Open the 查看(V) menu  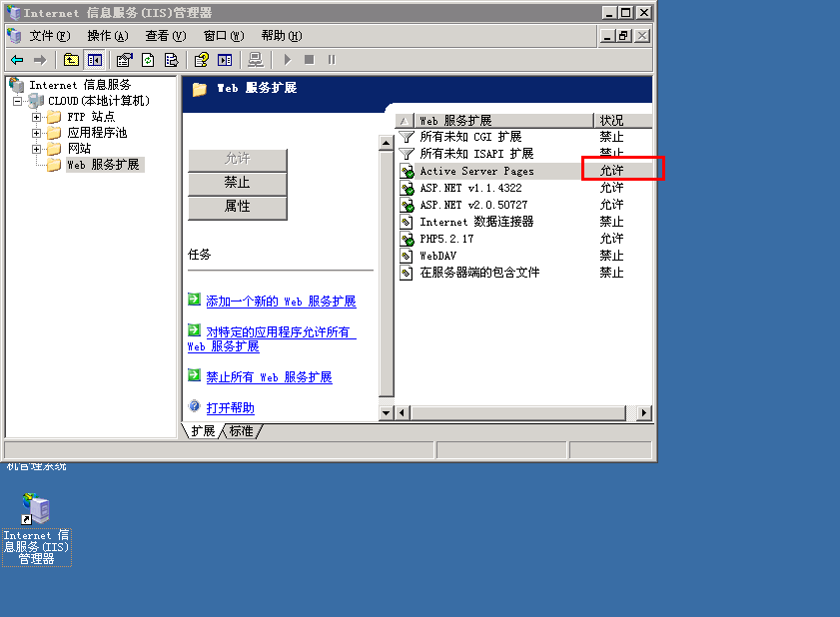166,36
